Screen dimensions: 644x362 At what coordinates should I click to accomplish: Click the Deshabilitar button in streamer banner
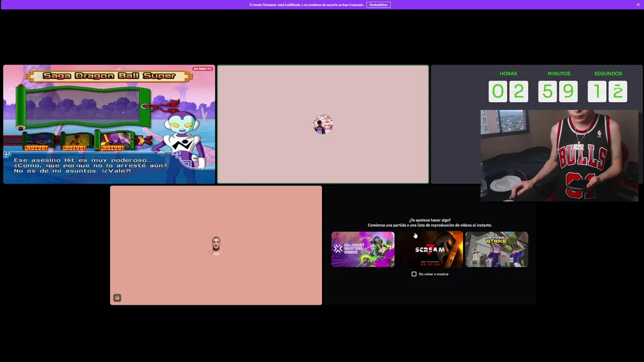click(x=378, y=5)
